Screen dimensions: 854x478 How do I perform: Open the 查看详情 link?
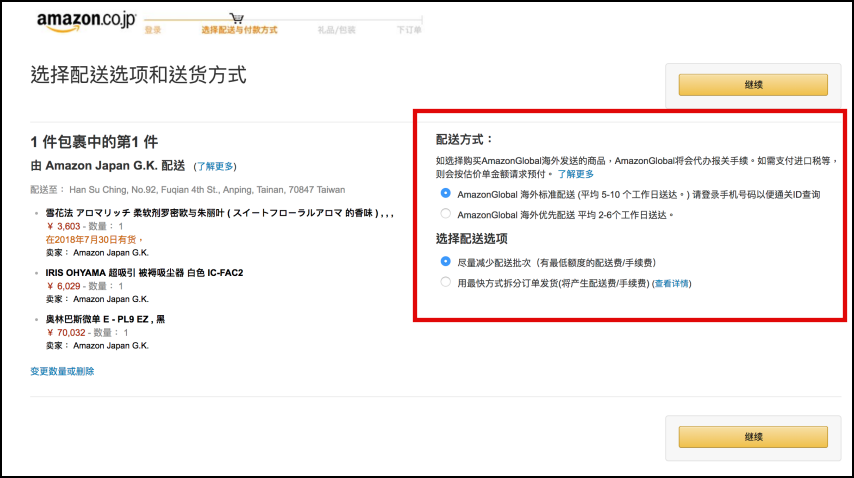coord(672,284)
